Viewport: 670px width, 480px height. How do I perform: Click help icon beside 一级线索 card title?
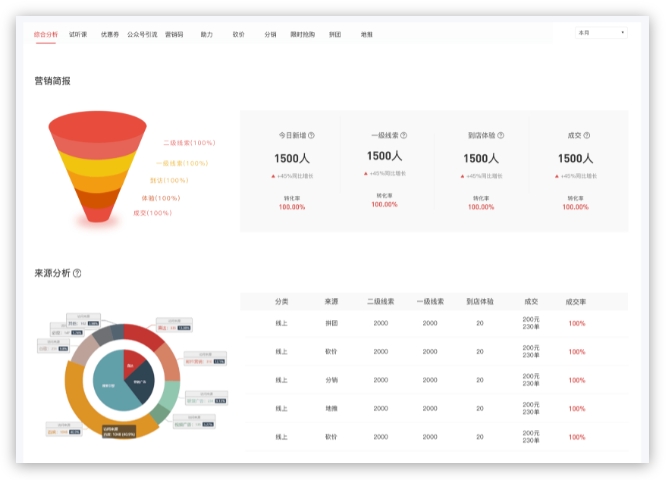point(404,135)
